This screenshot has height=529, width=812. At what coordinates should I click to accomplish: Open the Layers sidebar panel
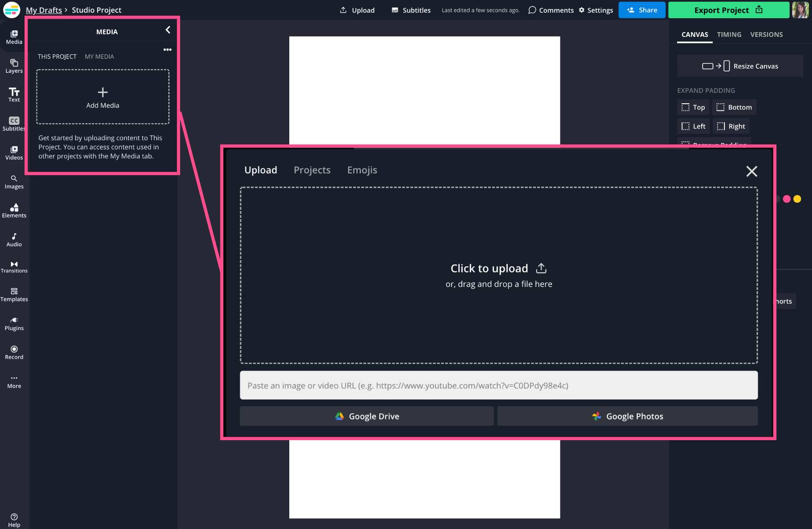pyautogui.click(x=14, y=66)
